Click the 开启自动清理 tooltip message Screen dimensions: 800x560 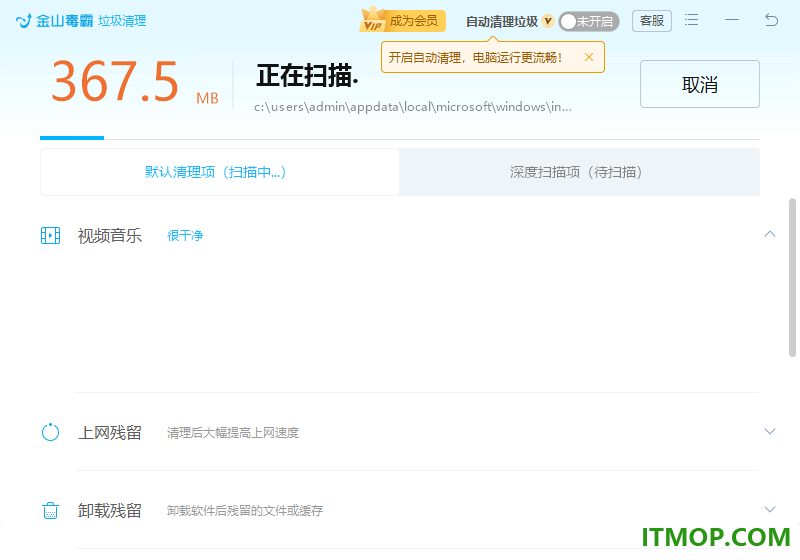(x=475, y=58)
